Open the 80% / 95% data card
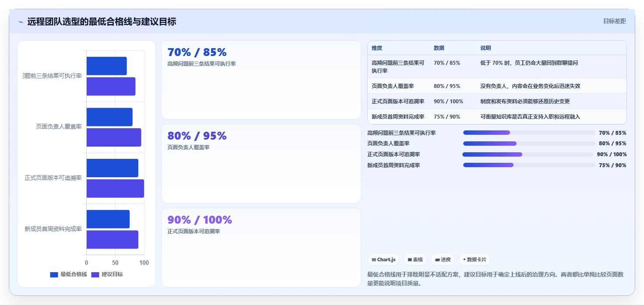 pos(261,164)
